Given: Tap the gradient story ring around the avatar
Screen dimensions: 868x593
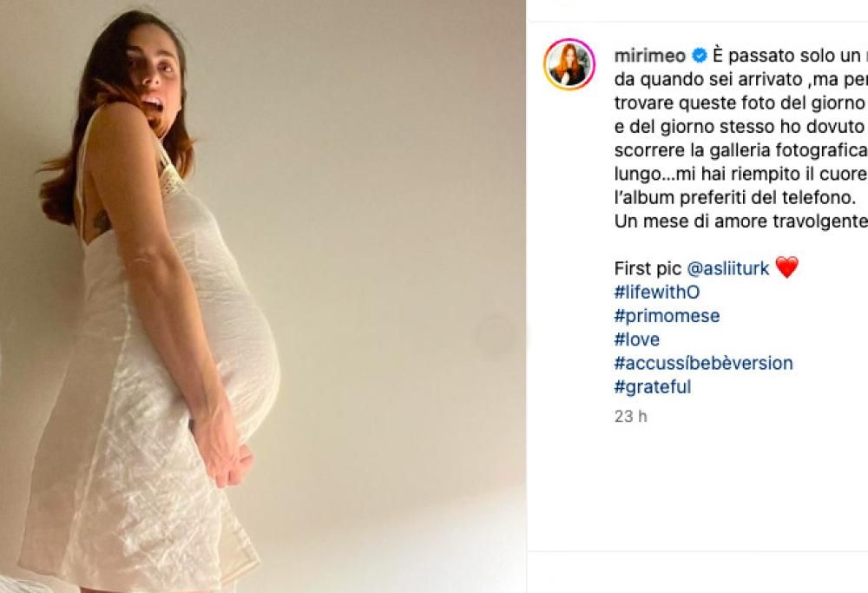Looking at the screenshot, I should (569, 55).
